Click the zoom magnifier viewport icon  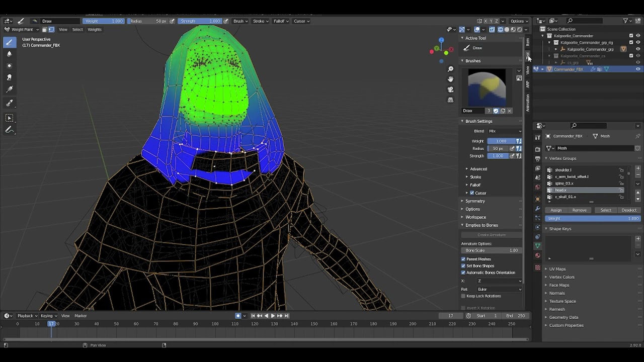coord(450,69)
